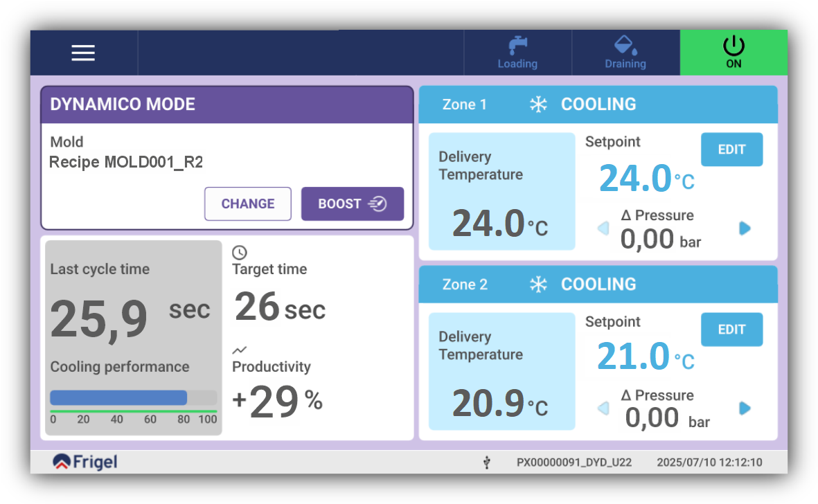The image size is (818, 504).
Task: Click Zone 2 left arrow next to Pressure
Action: [603, 408]
